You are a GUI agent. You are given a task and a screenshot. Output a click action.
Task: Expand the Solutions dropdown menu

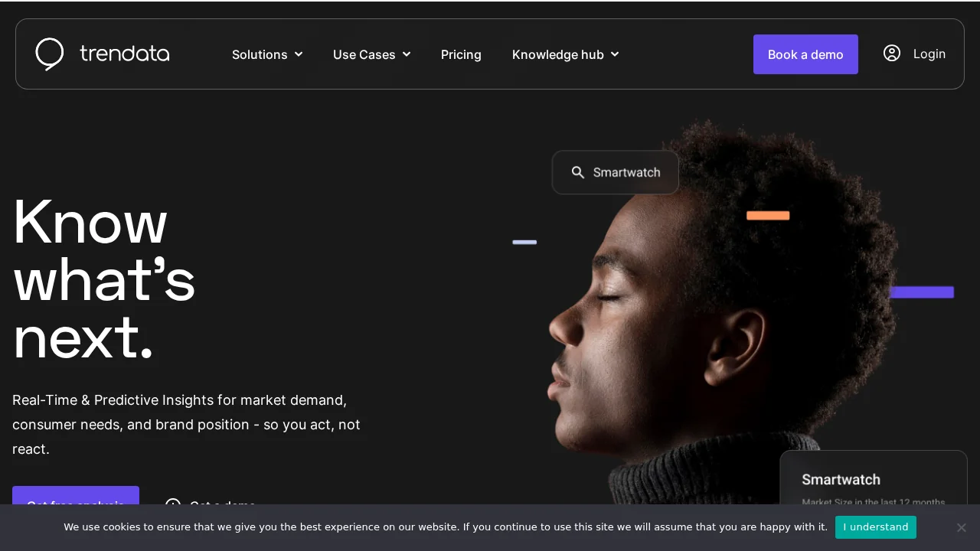(267, 54)
